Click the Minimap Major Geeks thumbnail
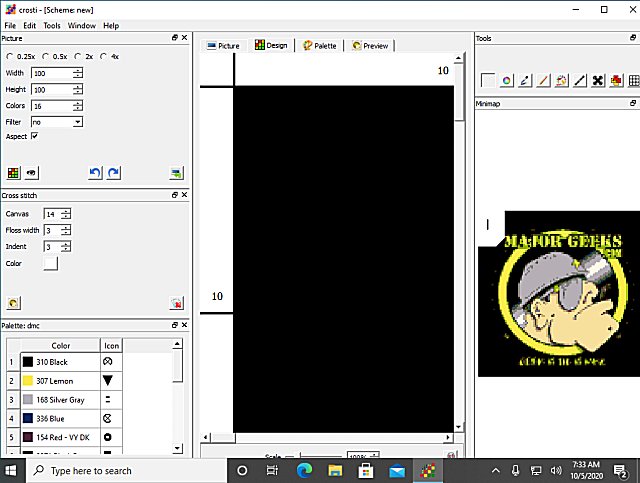 [559, 294]
